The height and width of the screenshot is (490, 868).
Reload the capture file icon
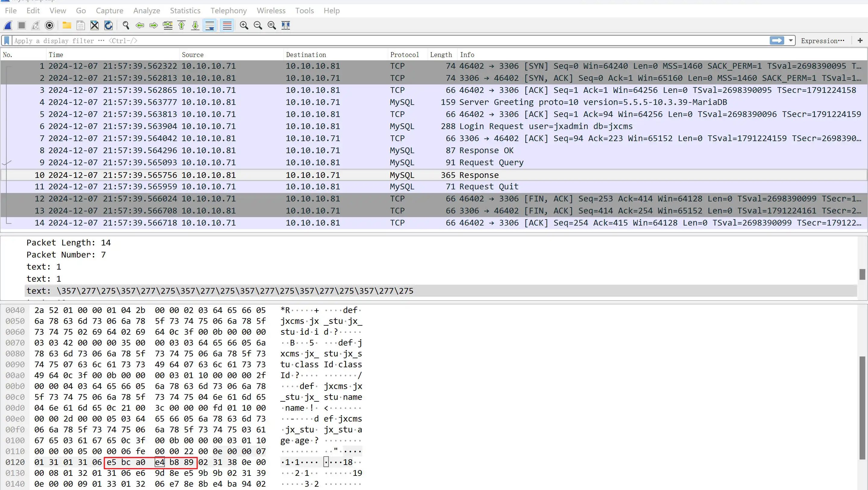pos(108,25)
